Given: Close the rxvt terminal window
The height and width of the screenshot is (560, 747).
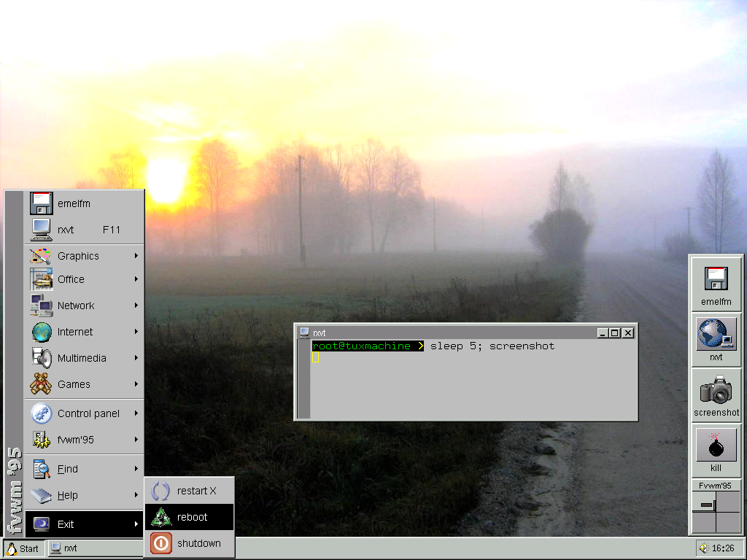Looking at the screenshot, I should coord(628,332).
